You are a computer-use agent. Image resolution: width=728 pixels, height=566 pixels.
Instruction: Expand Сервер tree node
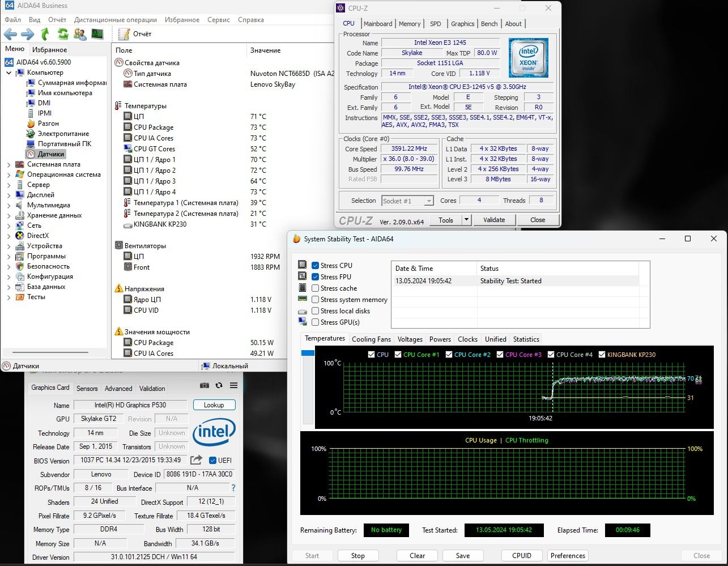pyautogui.click(x=8, y=185)
